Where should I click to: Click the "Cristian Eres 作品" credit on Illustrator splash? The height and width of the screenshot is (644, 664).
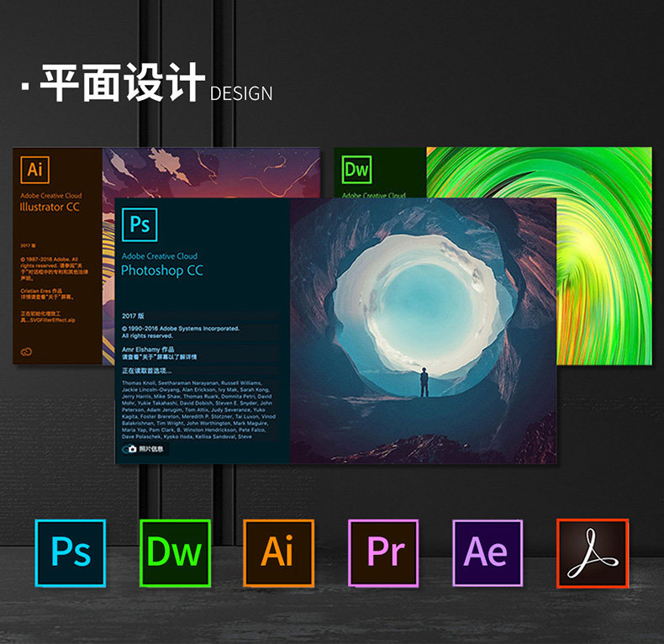(41, 291)
